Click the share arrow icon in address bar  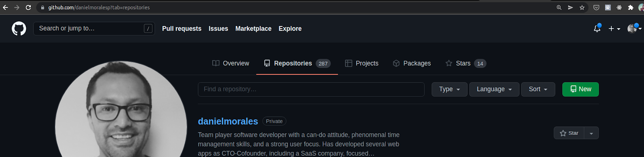570,7
